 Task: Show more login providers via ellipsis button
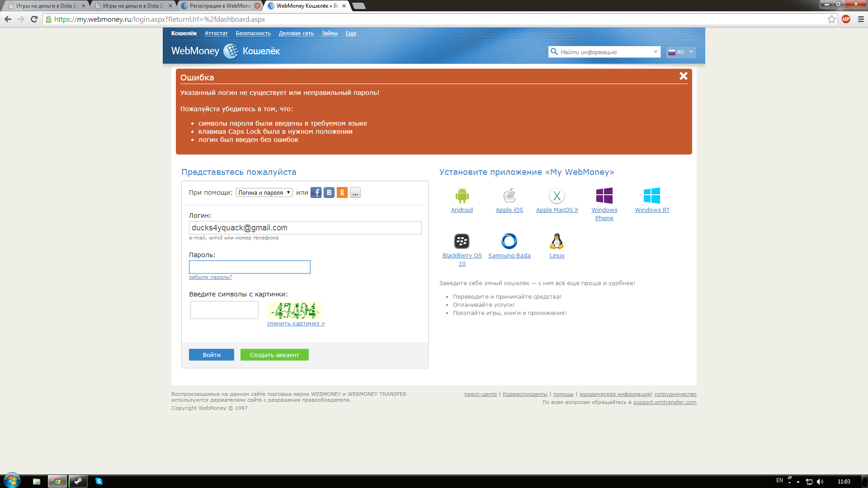pos(355,192)
